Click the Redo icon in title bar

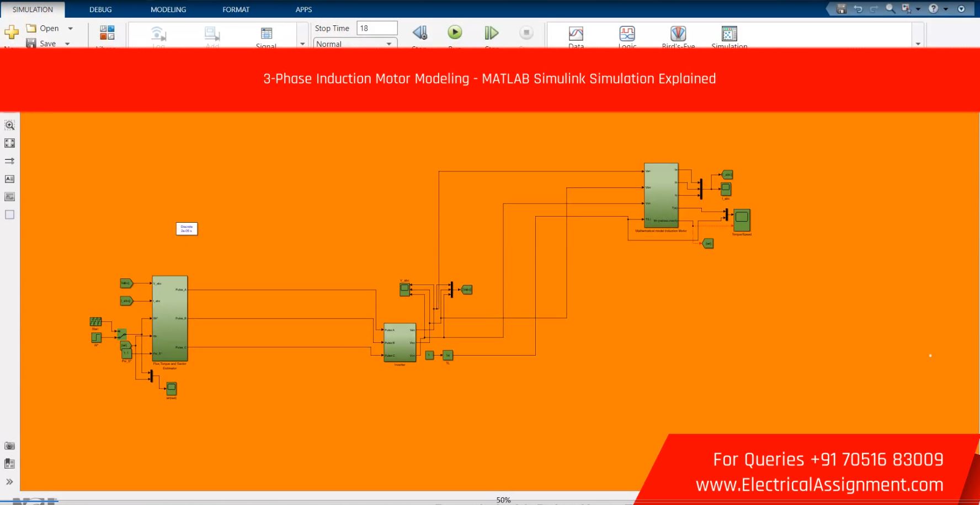pos(874,9)
